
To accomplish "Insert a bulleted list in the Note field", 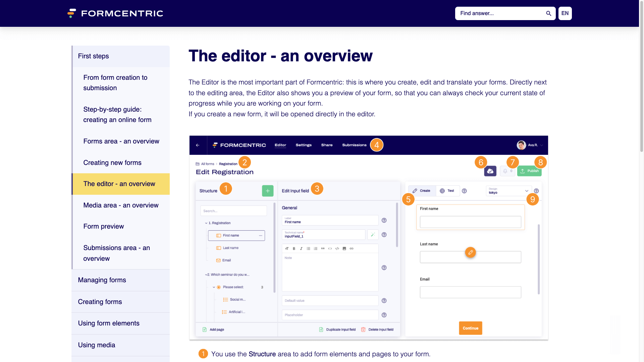I will click(309, 248).
